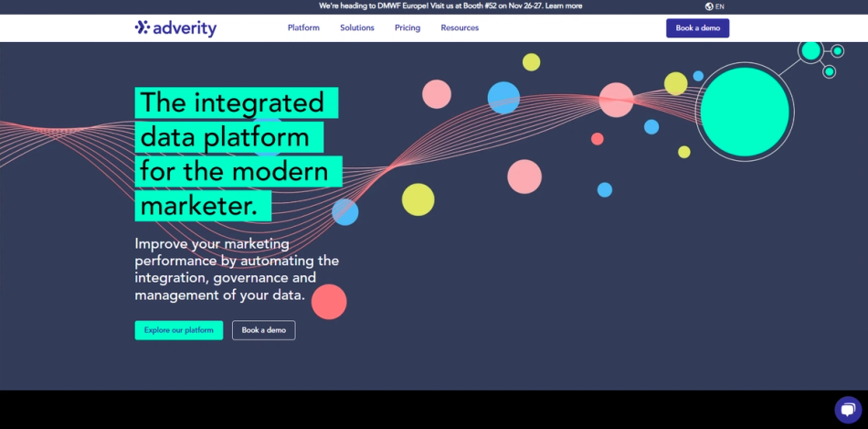Viewport: 868px width, 429px height.
Task: Click the adverity logo
Action: (x=175, y=27)
